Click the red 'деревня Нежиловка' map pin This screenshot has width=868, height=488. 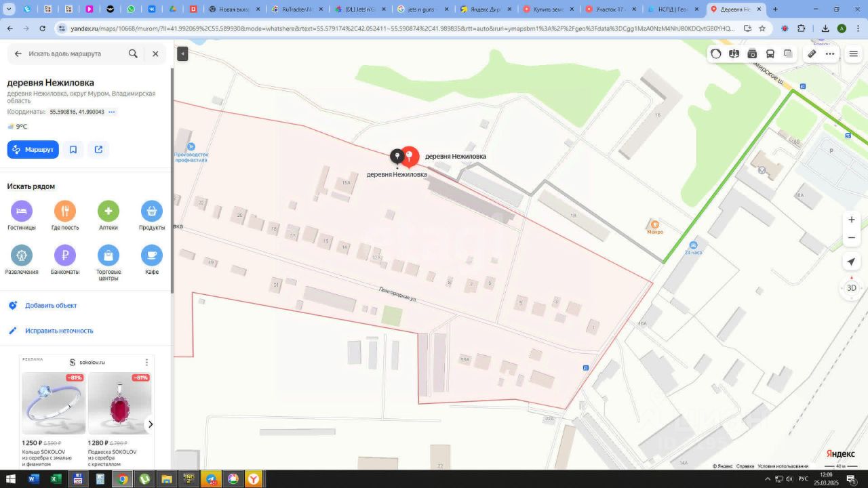coord(409,157)
